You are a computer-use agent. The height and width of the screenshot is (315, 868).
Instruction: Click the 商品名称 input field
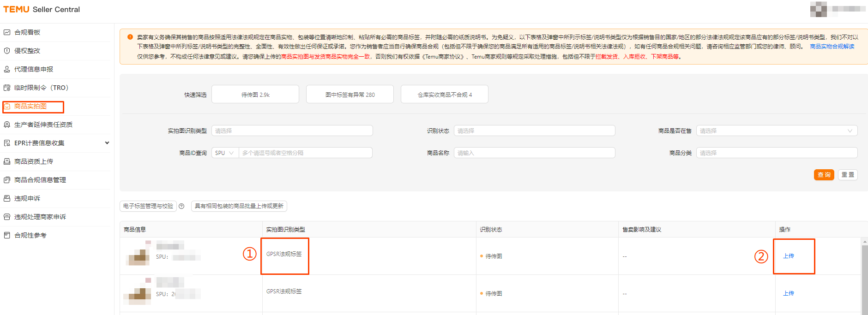535,153
